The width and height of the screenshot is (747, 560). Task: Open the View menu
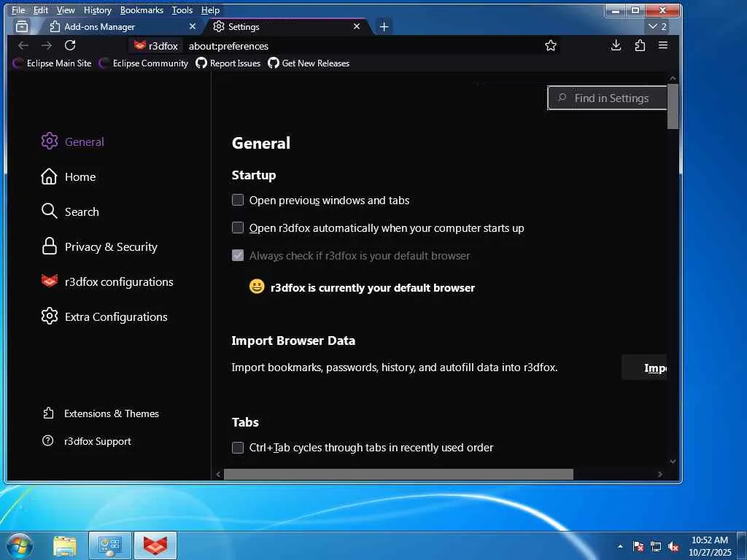[x=66, y=10]
